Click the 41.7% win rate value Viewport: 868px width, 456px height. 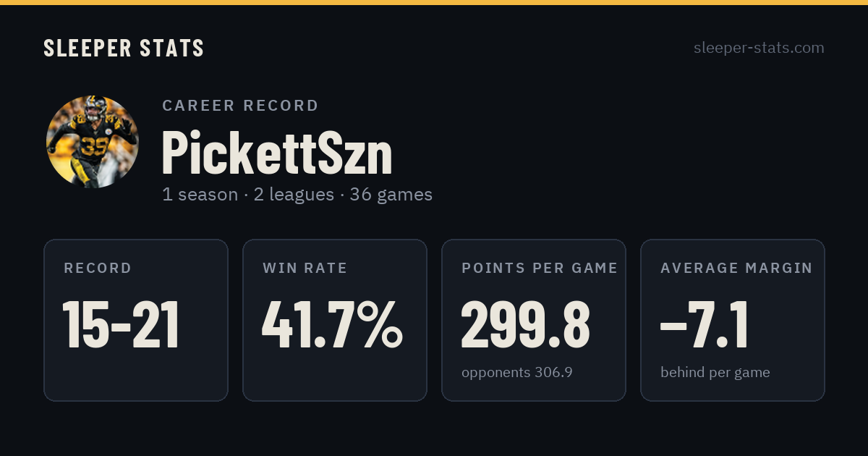(x=332, y=325)
